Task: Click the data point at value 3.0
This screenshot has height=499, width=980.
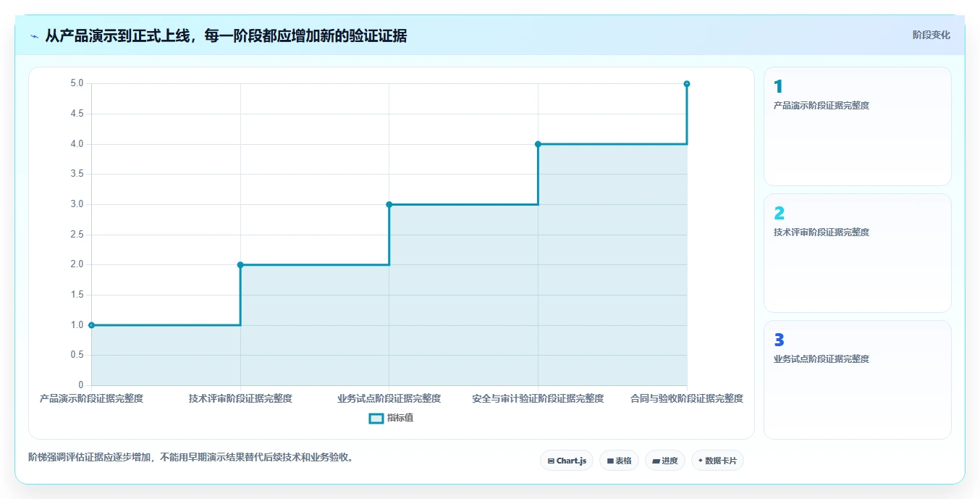Action: point(389,204)
